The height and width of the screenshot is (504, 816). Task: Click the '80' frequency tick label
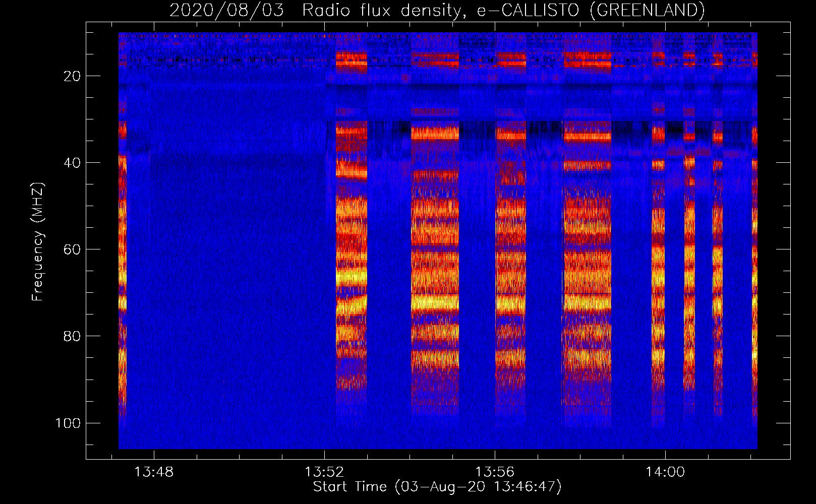[73, 336]
